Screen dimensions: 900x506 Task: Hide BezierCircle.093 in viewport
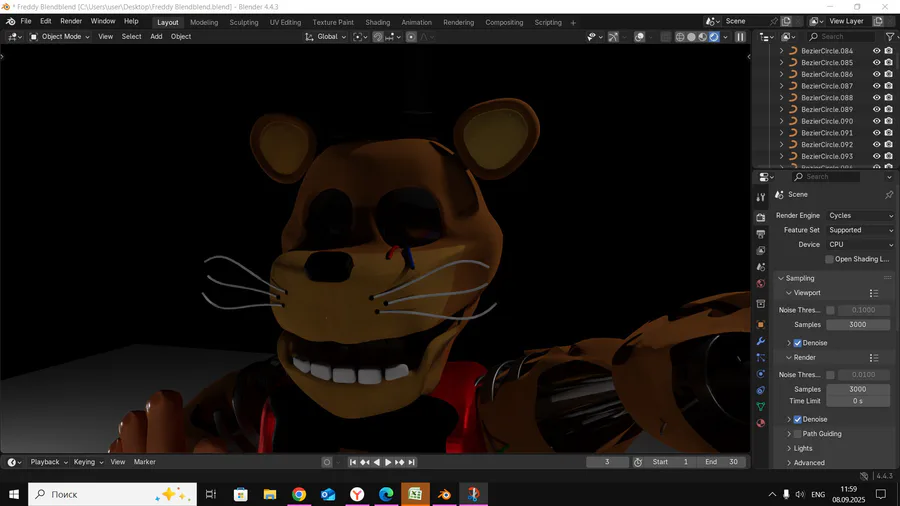pyautogui.click(x=876, y=156)
